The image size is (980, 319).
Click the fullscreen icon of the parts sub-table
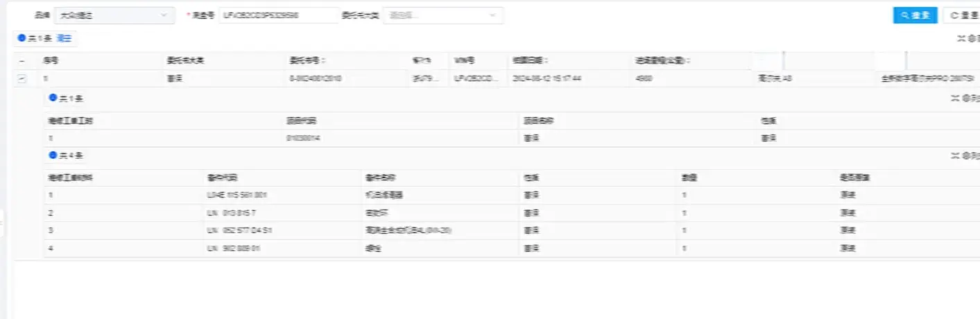[955, 155]
